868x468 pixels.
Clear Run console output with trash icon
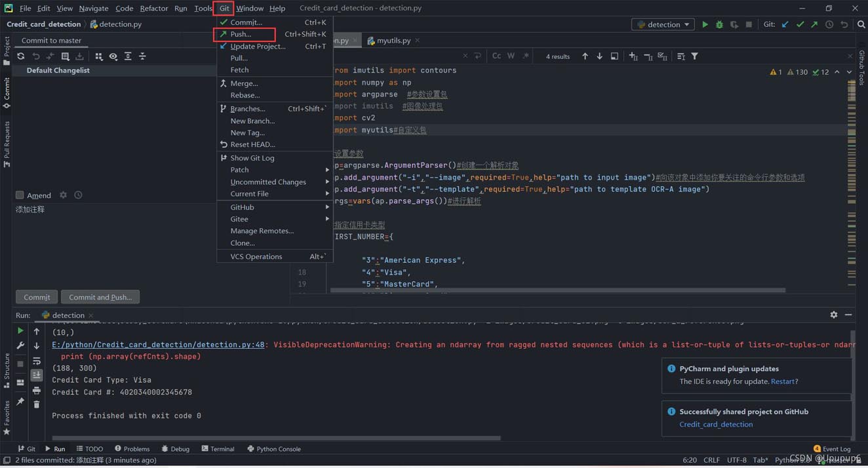[x=37, y=404]
